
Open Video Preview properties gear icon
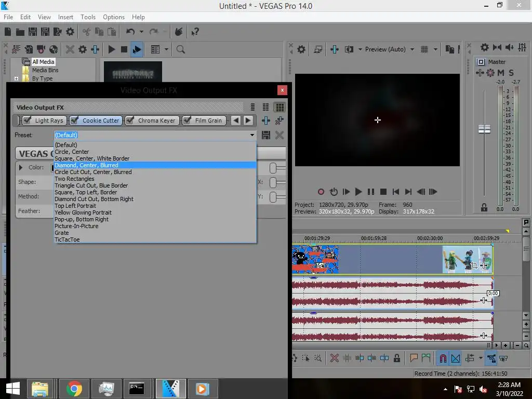pyautogui.click(x=301, y=49)
